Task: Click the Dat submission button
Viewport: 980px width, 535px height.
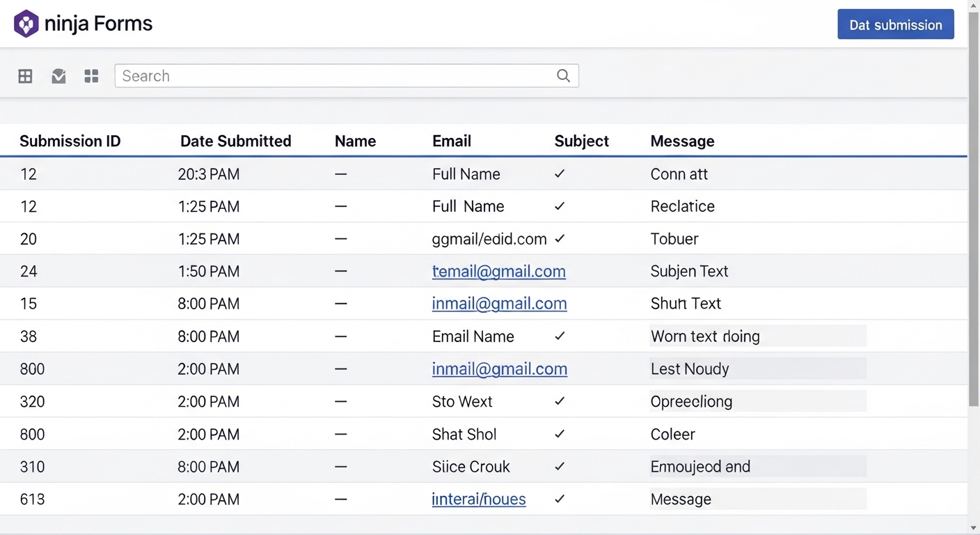Action: [895, 24]
